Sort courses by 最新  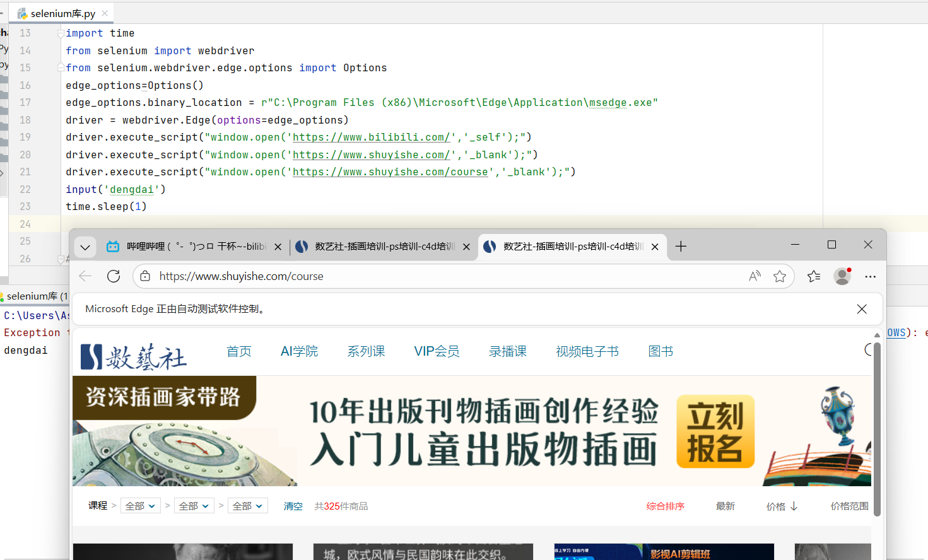(x=725, y=506)
